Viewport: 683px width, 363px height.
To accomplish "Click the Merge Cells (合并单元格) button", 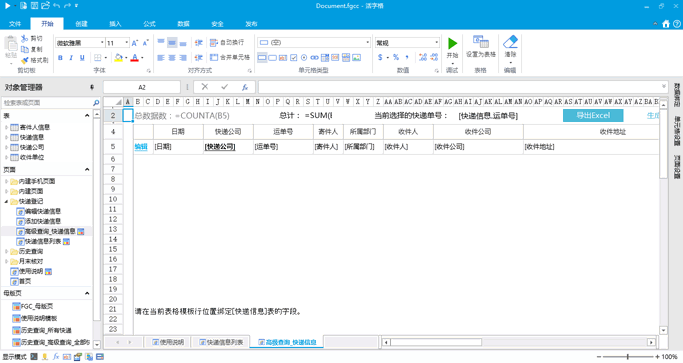I will pyautogui.click(x=230, y=57).
